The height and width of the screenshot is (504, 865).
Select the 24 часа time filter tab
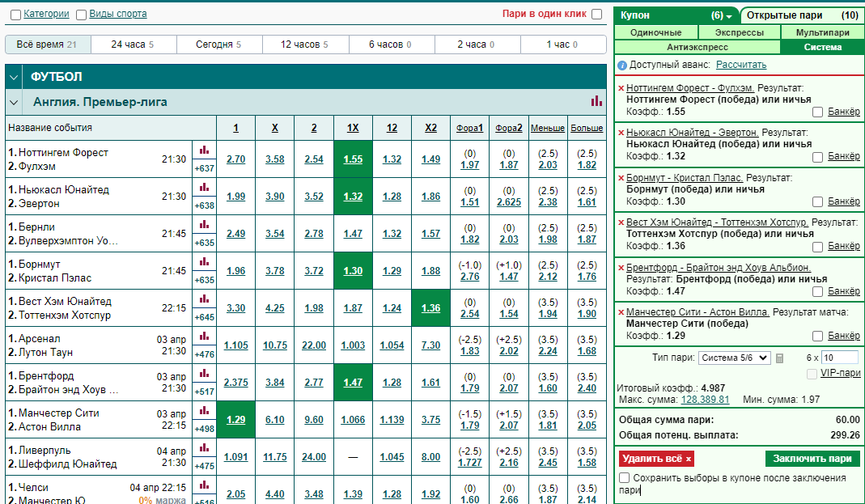pos(134,44)
